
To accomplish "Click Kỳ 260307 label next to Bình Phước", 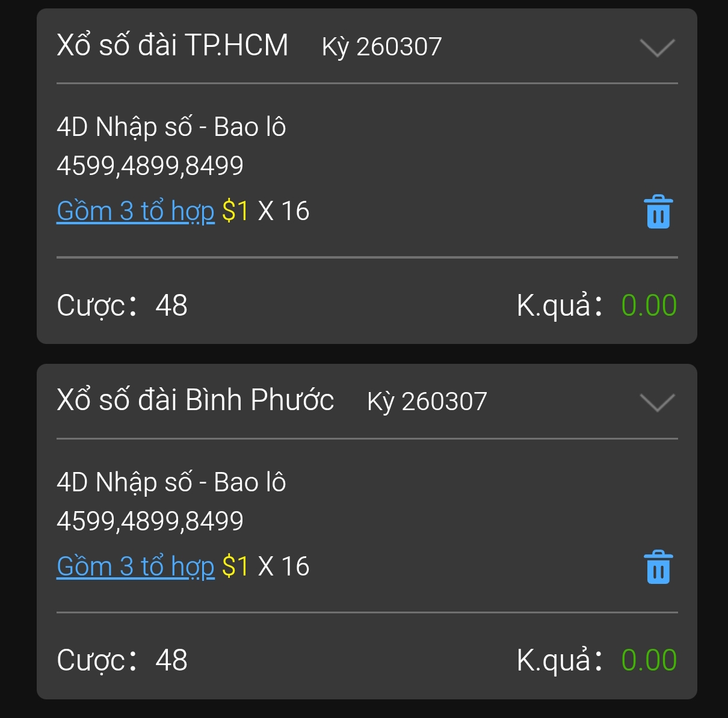I will click(427, 402).
